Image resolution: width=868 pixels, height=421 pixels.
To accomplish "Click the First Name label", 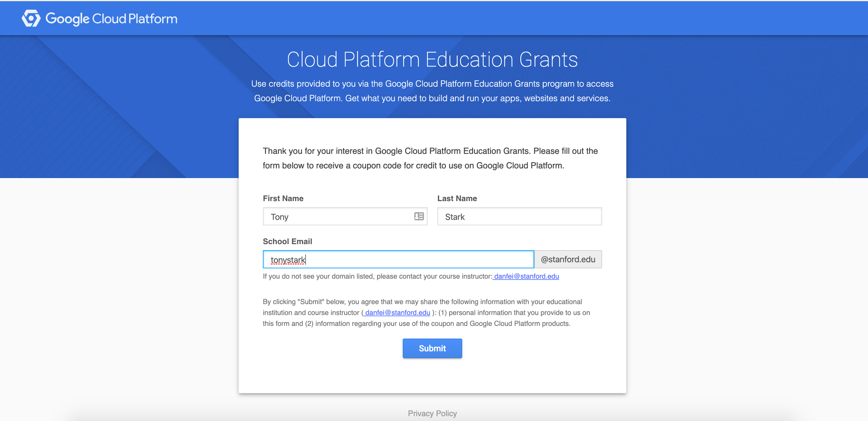I will [283, 198].
